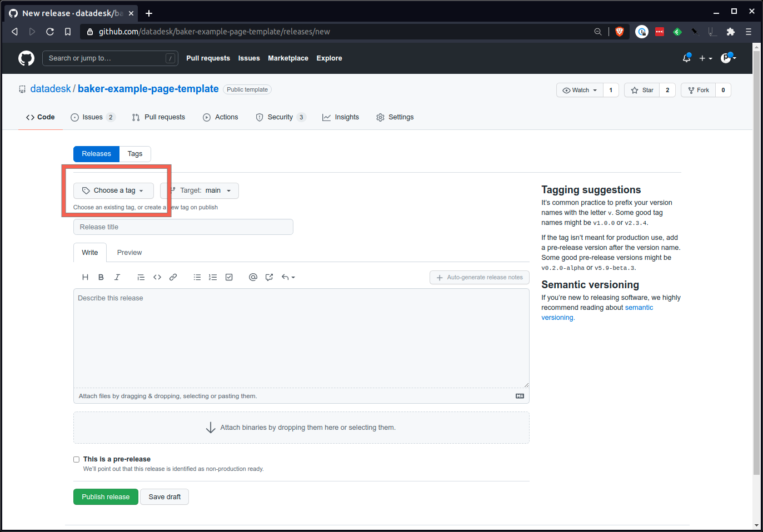Go back in browser history
The height and width of the screenshot is (532, 763).
pos(15,32)
